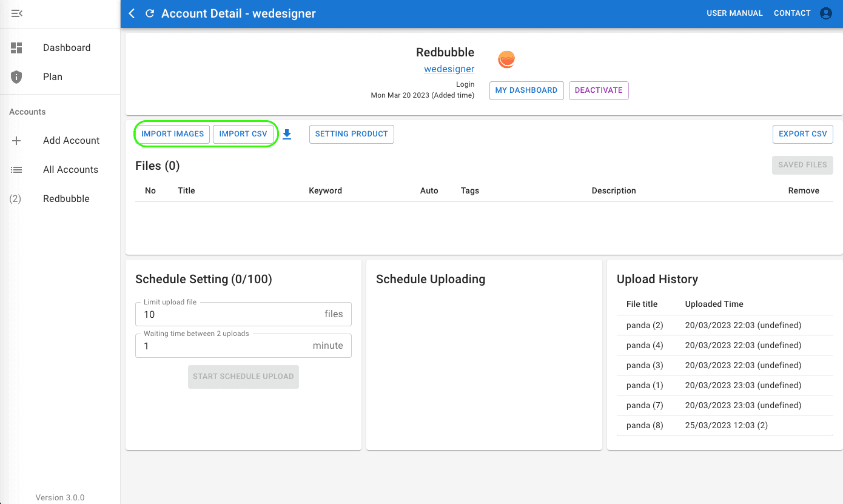The image size is (843, 504).
Task: Click the Tags column header
Action: click(x=470, y=190)
